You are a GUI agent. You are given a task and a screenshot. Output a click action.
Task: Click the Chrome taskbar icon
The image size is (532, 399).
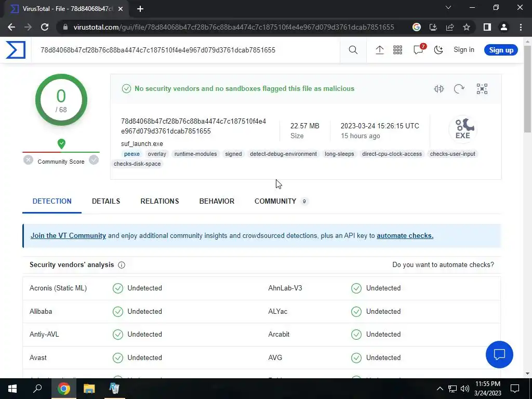[63, 389]
